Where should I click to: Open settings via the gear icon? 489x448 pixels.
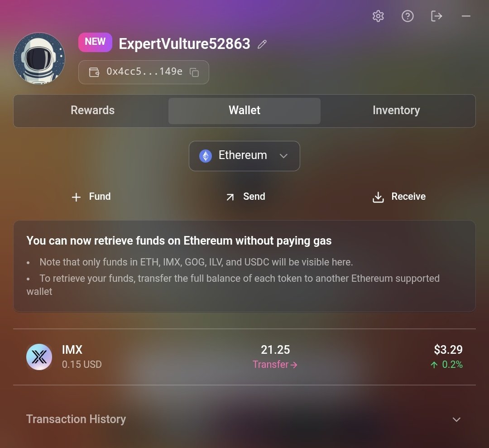point(378,16)
